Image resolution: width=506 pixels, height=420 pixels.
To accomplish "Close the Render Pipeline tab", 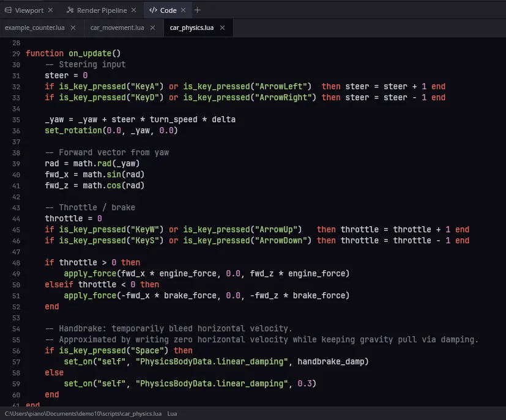I will coord(133,10).
